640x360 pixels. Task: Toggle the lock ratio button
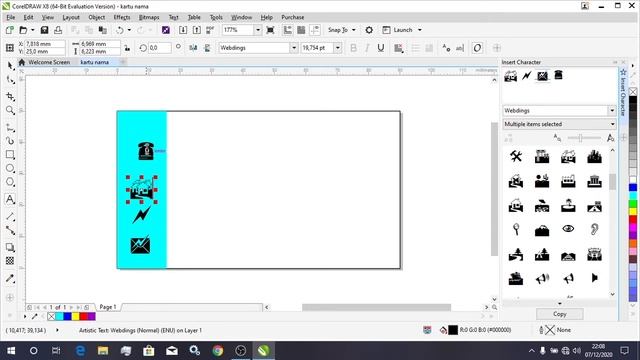click(127, 48)
